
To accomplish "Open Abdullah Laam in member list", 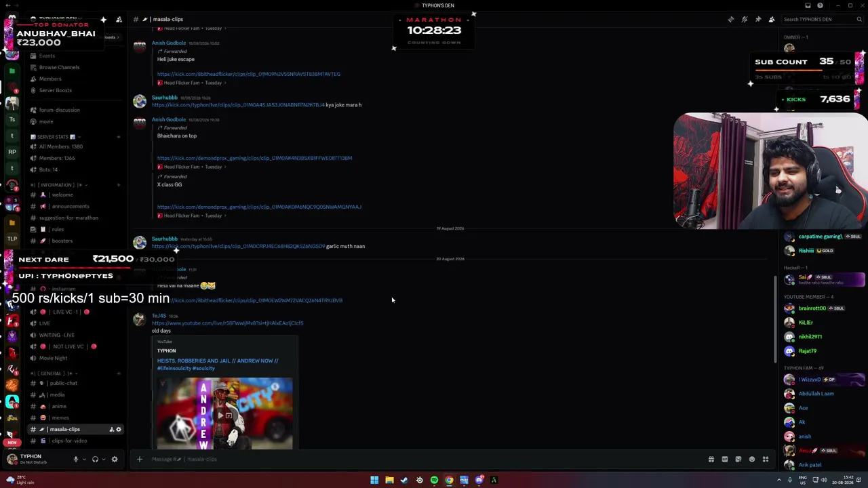I will click(x=816, y=394).
